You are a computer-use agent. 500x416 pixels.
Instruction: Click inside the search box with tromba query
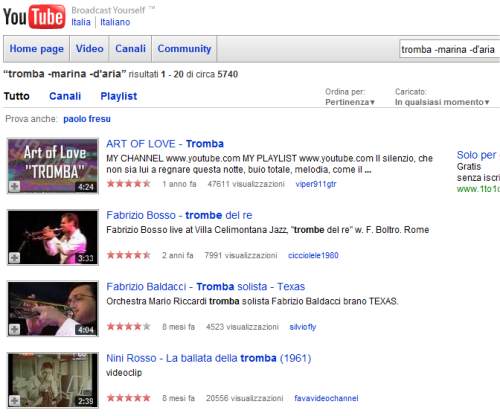[449, 49]
